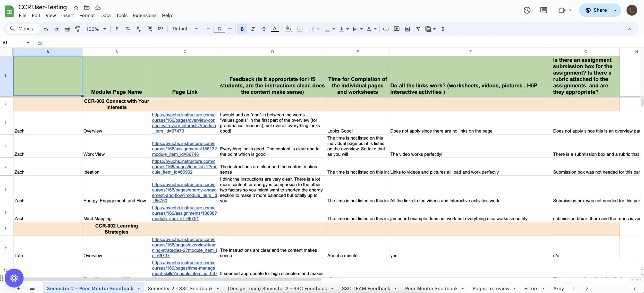
Task: Format as percent
Action: [x=128, y=29]
